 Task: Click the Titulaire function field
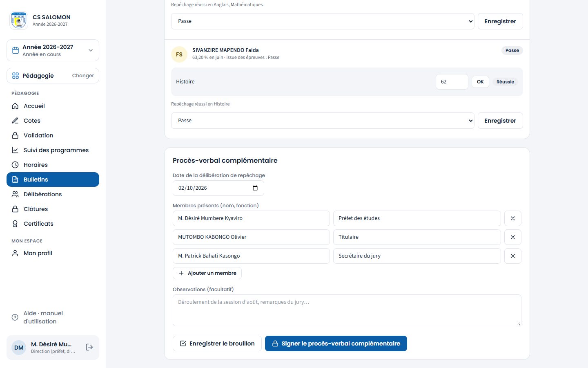[x=417, y=237]
